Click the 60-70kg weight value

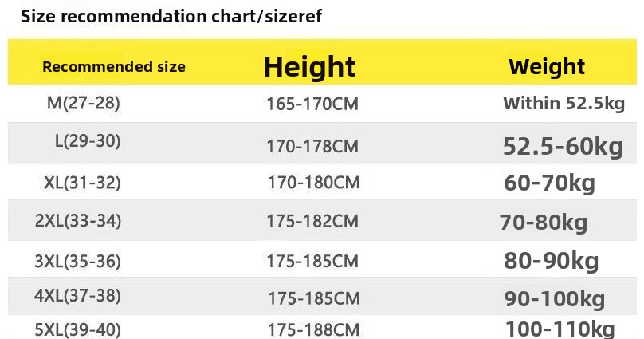pos(550,183)
